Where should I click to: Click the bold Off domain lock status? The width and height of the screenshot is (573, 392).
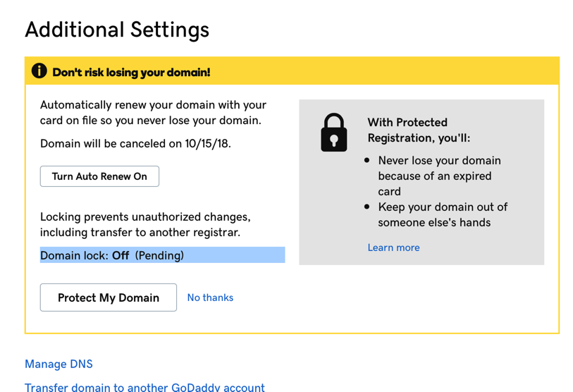(121, 255)
